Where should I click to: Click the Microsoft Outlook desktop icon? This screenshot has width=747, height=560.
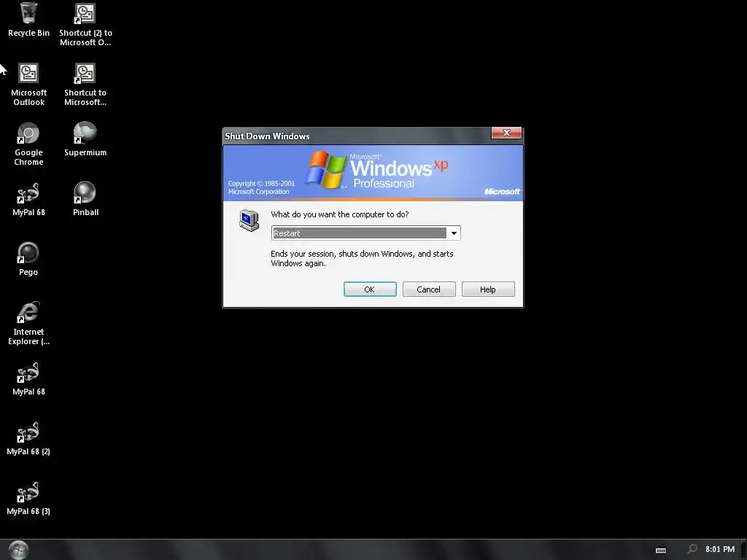click(28, 85)
